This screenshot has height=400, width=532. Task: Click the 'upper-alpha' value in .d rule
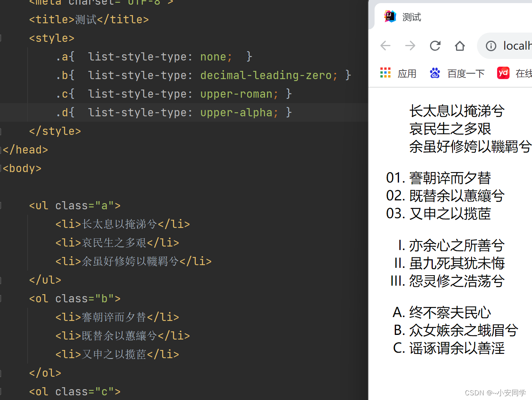[236, 113]
